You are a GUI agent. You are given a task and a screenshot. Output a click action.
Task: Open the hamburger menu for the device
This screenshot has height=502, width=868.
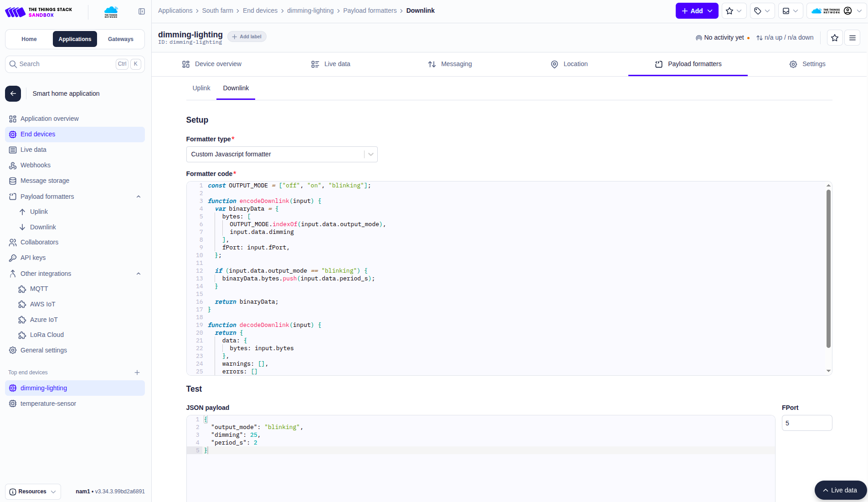point(852,38)
